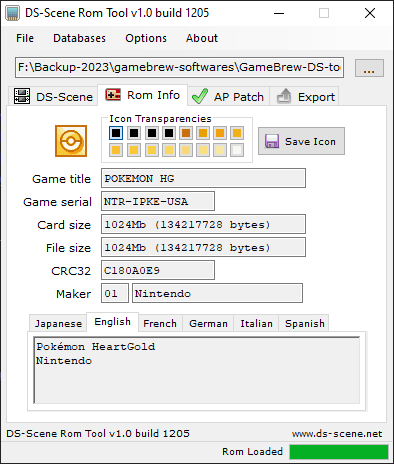This screenshot has width=394, height=464.
Task: Select the English language tab
Action: tap(113, 322)
